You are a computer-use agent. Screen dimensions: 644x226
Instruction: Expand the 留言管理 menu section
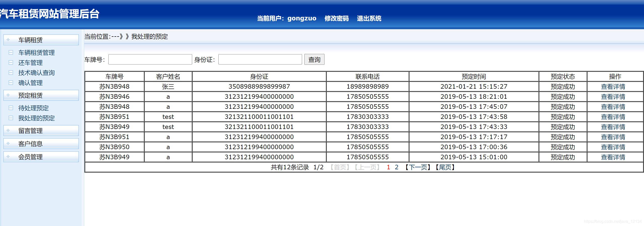pos(41,131)
